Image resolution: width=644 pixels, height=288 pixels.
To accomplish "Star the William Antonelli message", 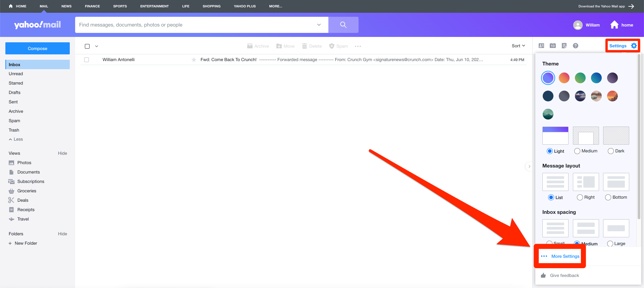I will (x=194, y=60).
